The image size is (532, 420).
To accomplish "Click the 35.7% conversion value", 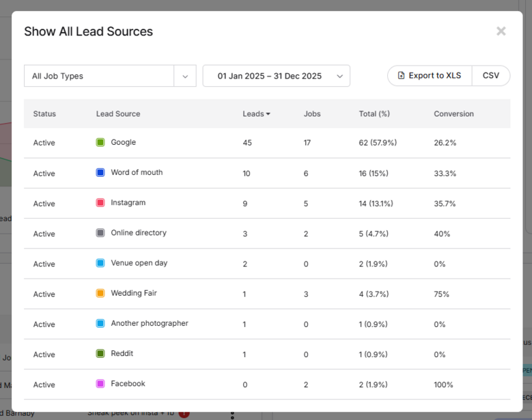I will tap(445, 204).
